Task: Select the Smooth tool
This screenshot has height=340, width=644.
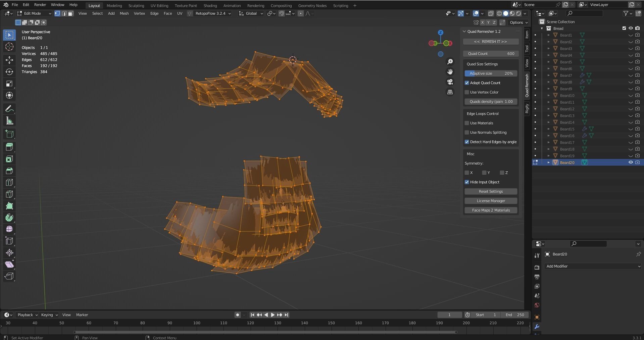Action: pos(9,229)
